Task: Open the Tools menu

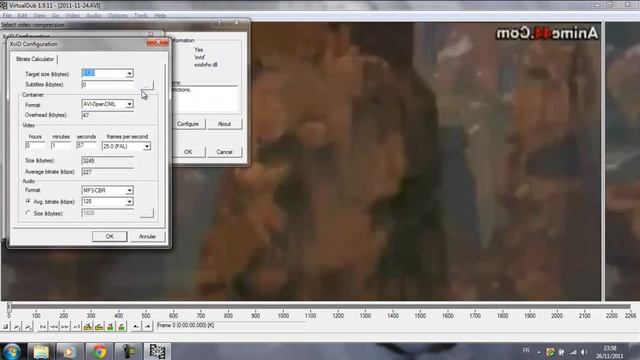Action: (141, 16)
